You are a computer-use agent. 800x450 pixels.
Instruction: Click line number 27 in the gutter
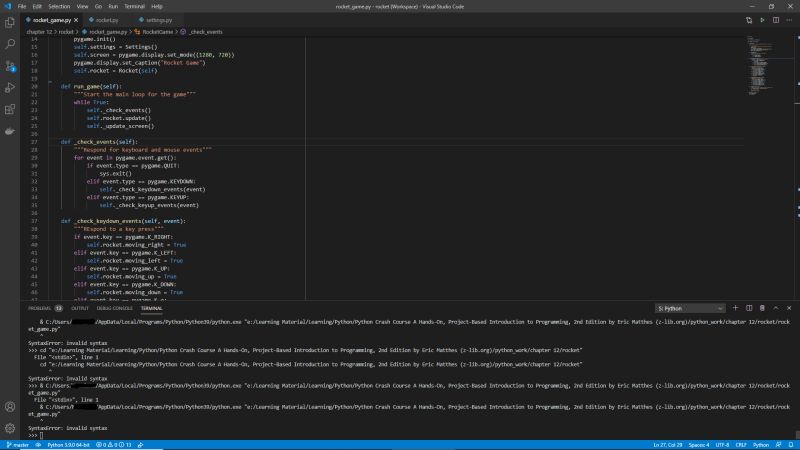coord(34,142)
